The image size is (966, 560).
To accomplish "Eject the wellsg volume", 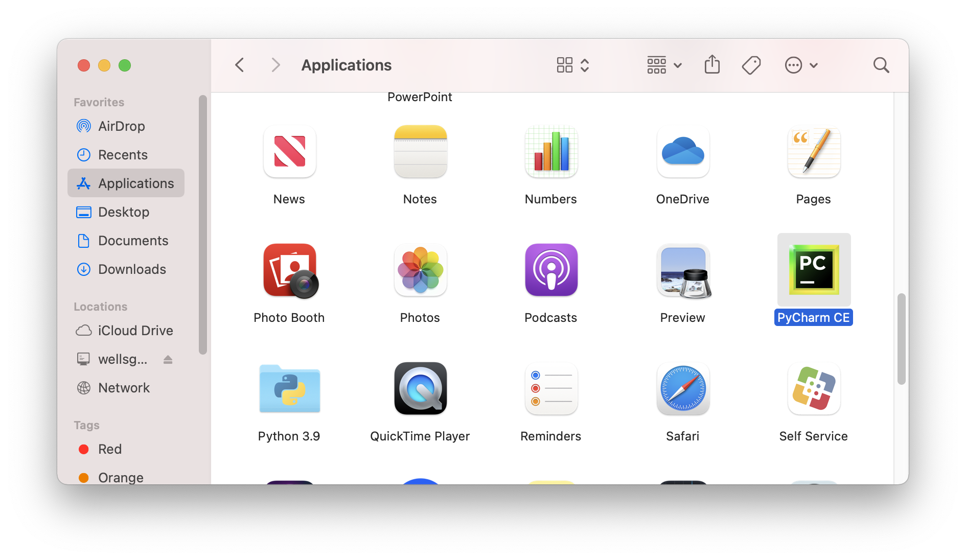I will 168,360.
